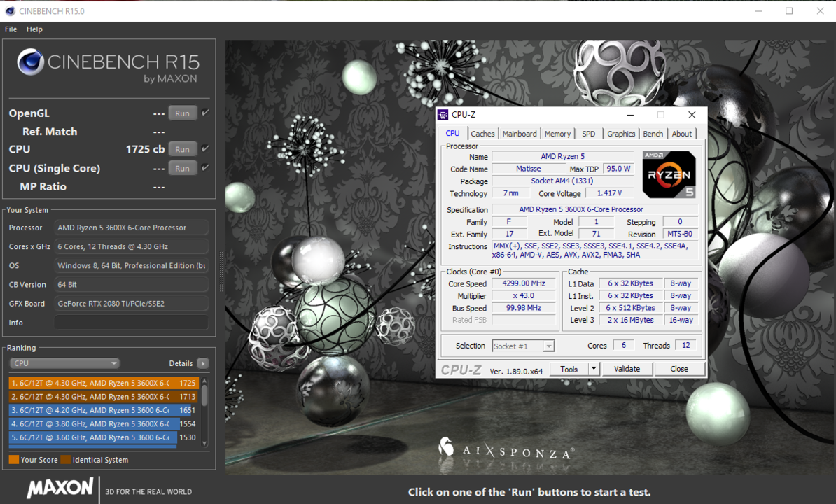Click the CPU-Z title bar icon

pos(443,115)
